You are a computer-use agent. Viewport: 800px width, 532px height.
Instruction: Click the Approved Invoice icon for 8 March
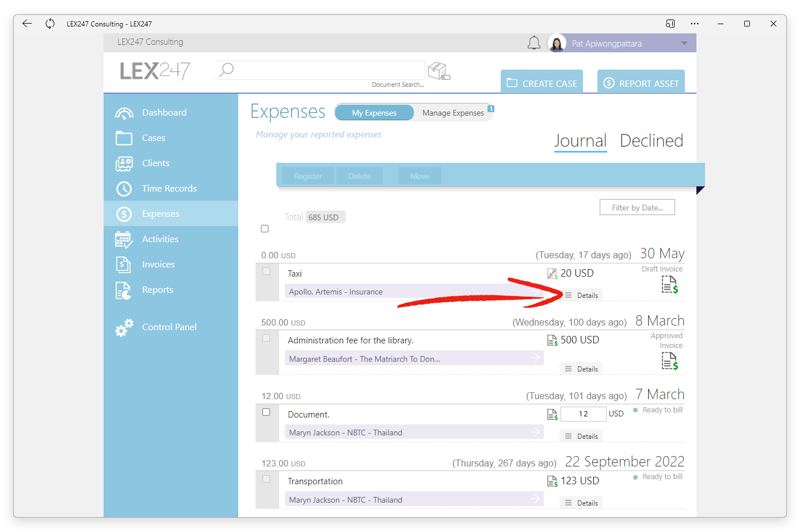(669, 361)
